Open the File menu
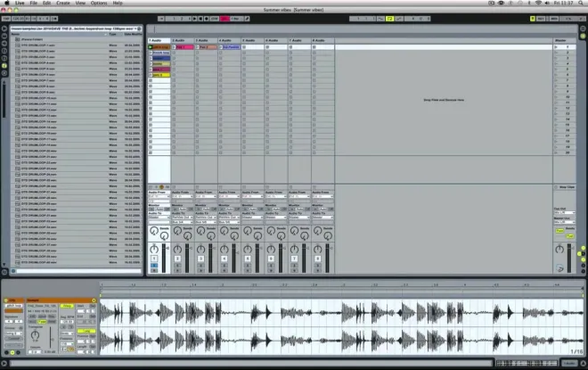Image resolution: width=588 pixels, height=370 pixels. click(33, 3)
